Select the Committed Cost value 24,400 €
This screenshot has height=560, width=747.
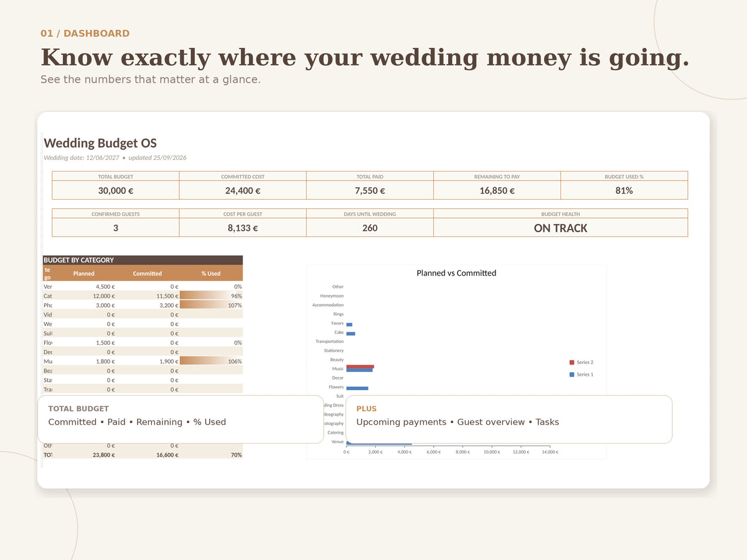[x=243, y=190]
